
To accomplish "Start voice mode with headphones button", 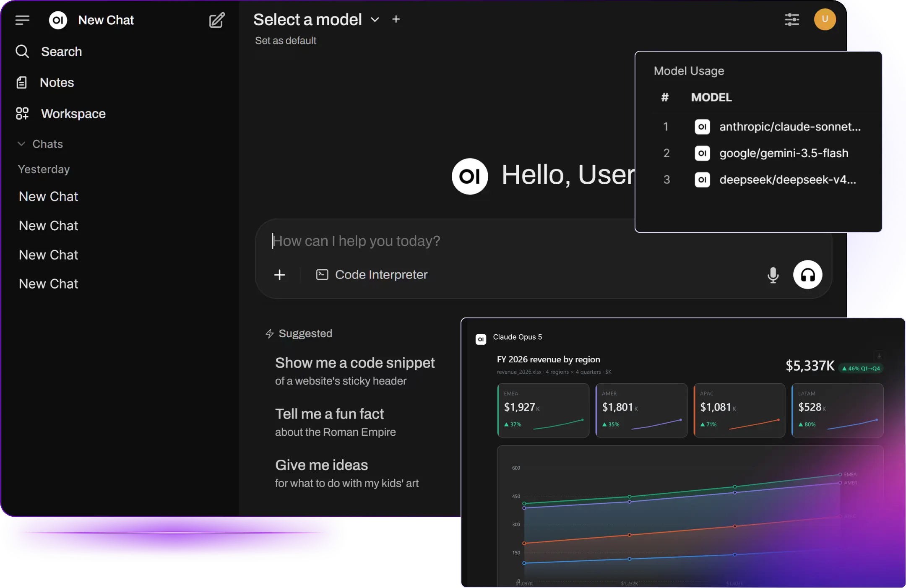I will 807,275.
